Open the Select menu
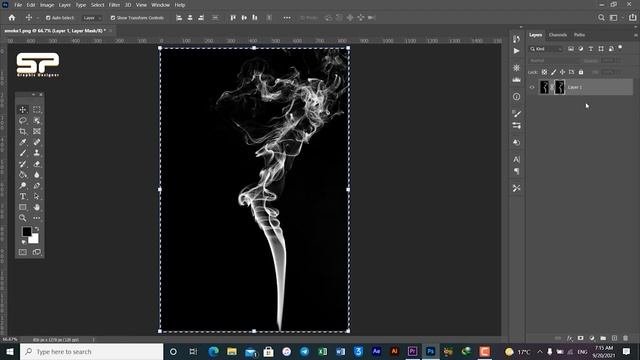The image size is (640, 360). (98, 5)
